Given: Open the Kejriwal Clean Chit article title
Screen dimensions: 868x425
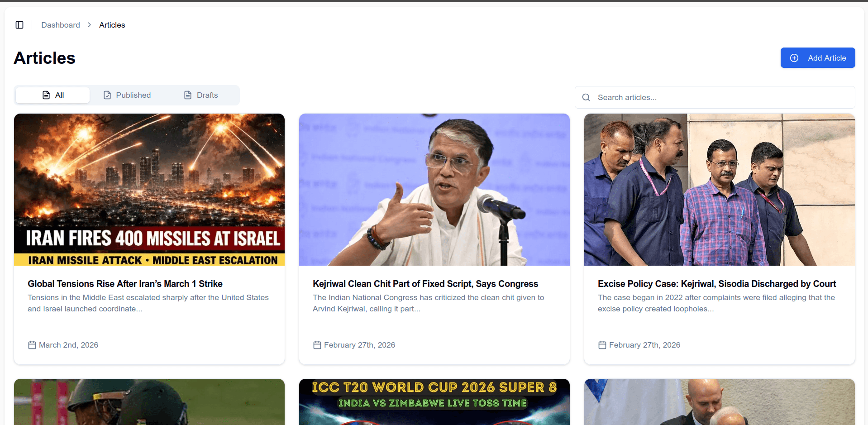Looking at the screenshot, I should 425,284.
